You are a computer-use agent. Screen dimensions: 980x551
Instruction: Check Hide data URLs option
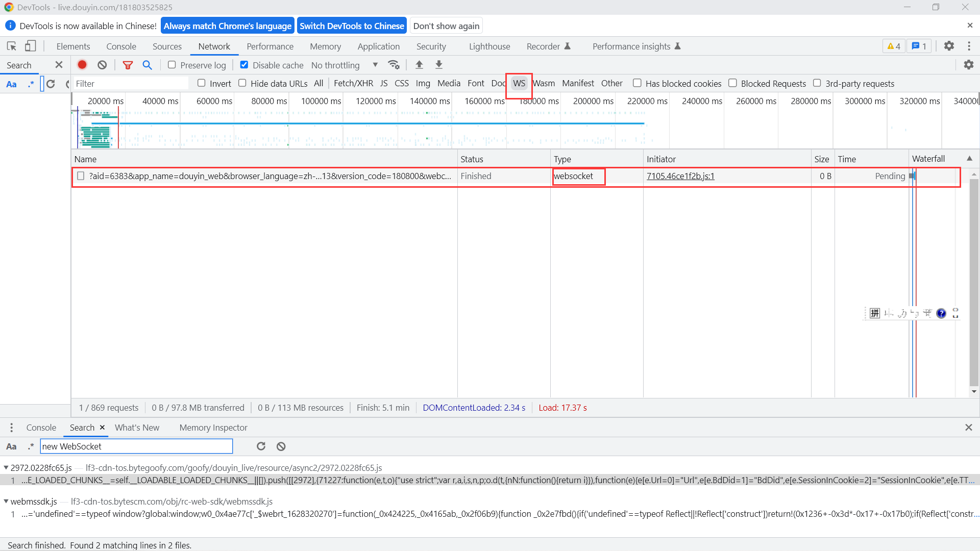pos(242,83)
